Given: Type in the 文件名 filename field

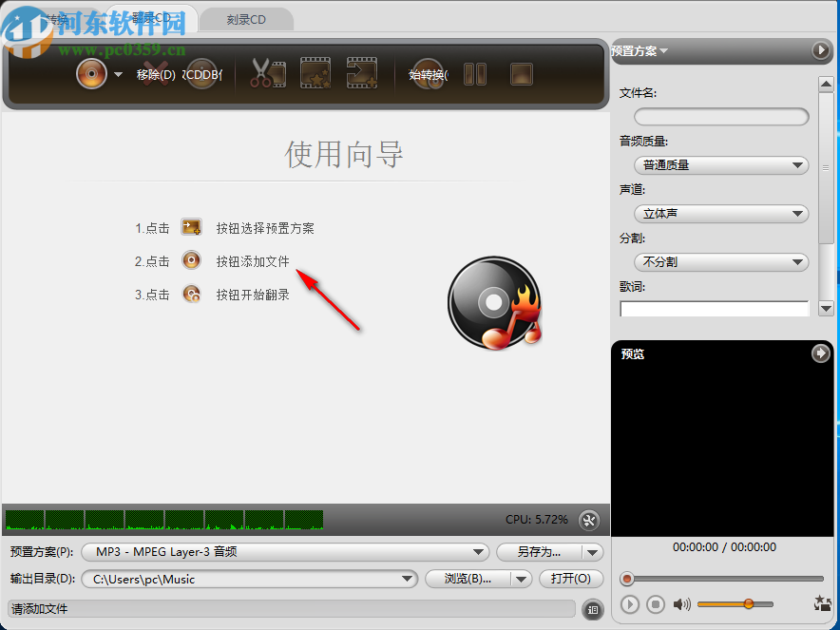Looking at the screenshot, I should (x=720, y=116).
